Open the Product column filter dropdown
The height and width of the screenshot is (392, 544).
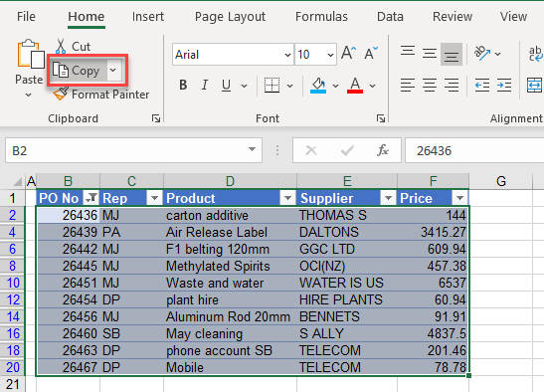tap(287, 198)
